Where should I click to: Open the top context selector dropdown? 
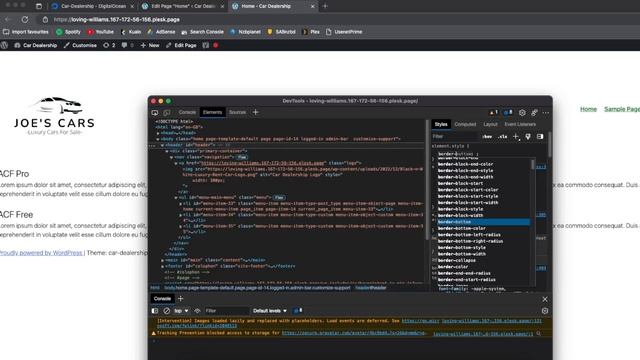click(x=181, y=311)
